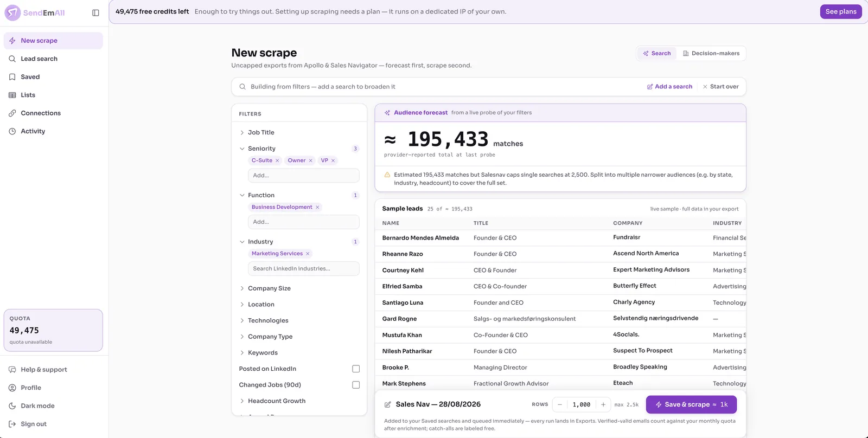Click the Dark mode moon icon
Image resolution: width=868 pixels, height=438 pixels.
click(12, 406)
